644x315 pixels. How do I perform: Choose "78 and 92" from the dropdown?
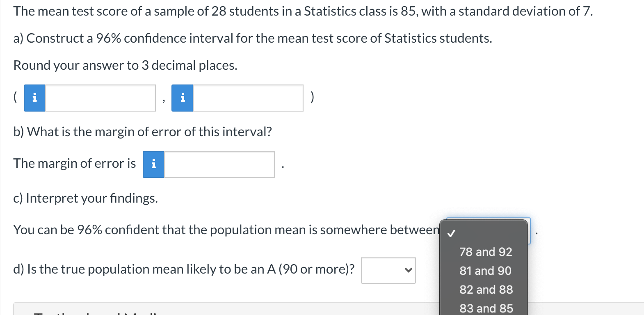point(485,252)
